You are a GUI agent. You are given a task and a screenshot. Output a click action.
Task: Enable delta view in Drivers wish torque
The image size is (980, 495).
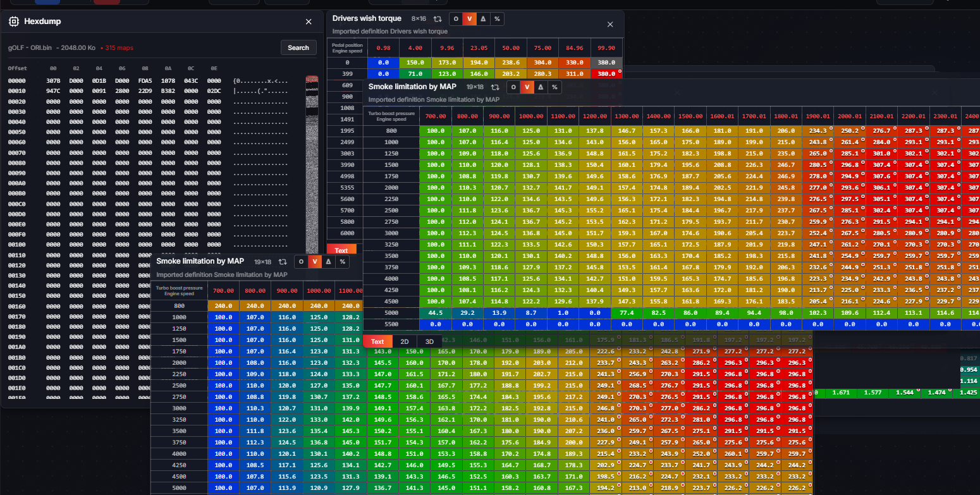(x=483, y=19)
